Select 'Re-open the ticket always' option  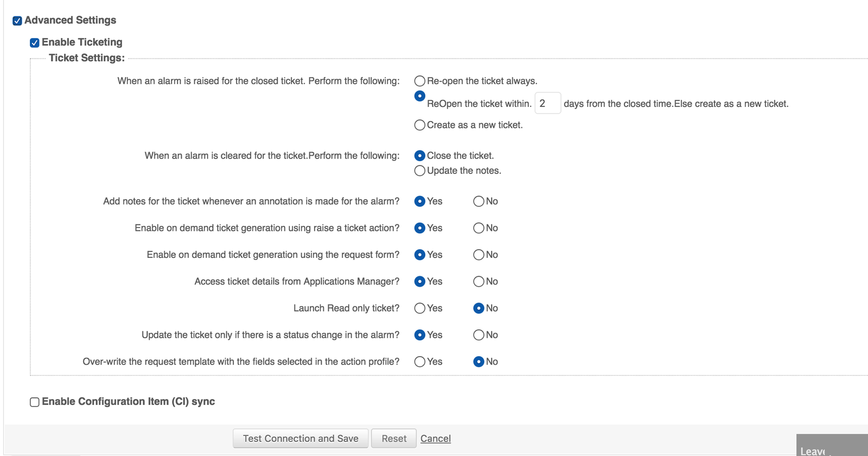tap(419, 81)
